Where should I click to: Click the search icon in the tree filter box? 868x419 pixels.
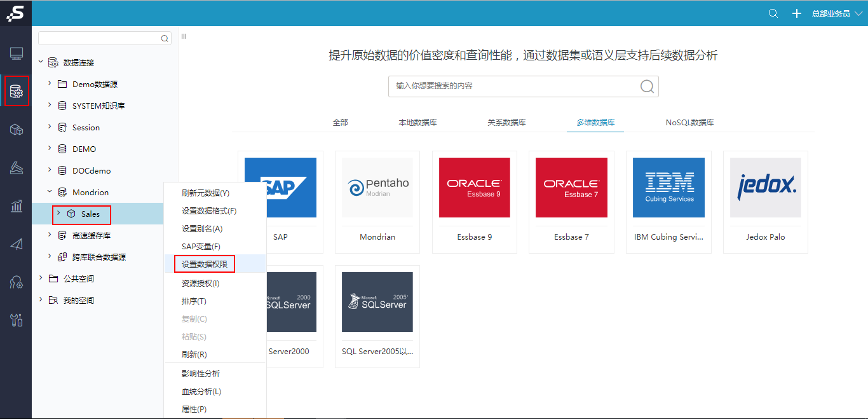pos(165,39)
